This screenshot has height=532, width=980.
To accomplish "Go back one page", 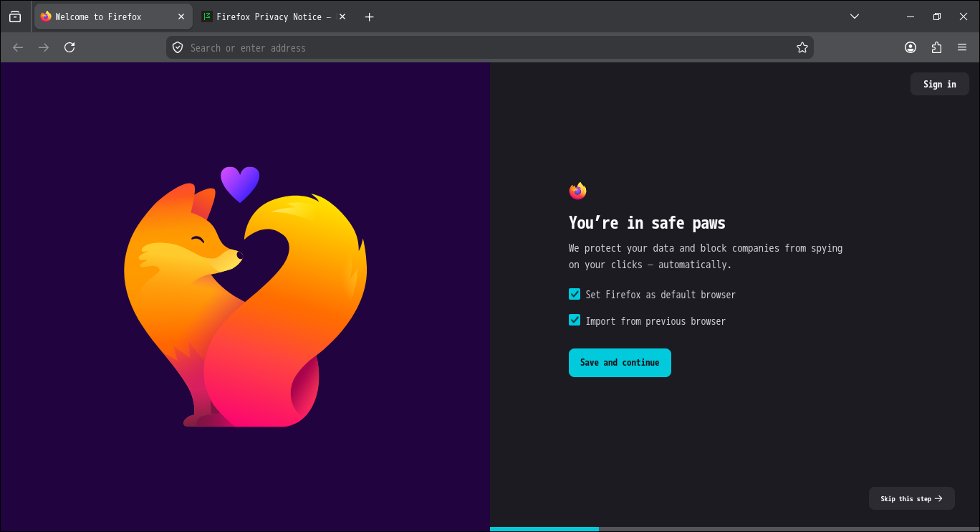I will (x=18, y=47).
